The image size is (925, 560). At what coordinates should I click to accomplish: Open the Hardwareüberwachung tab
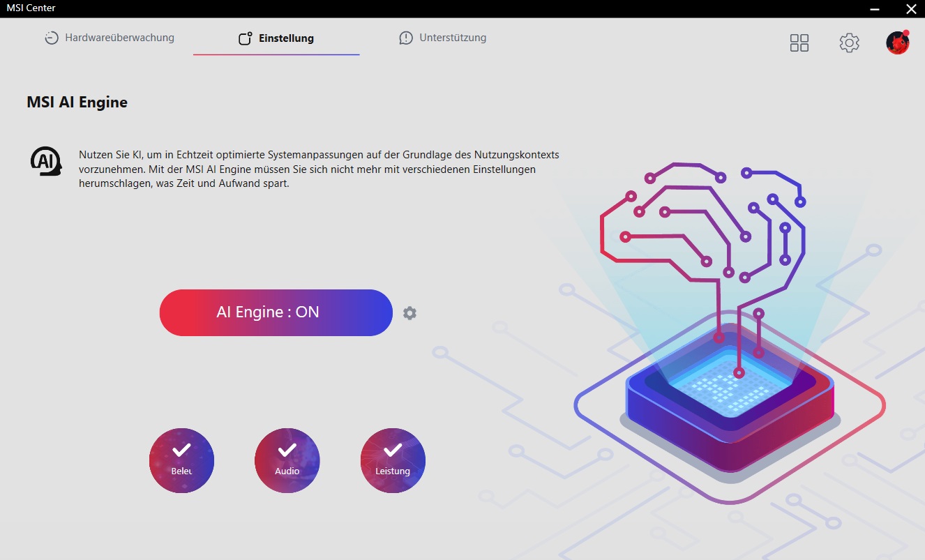110,38
